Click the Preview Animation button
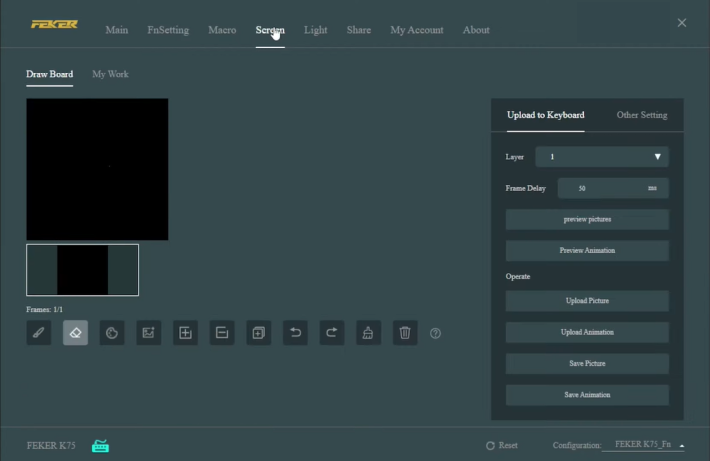This screenshot has width=710, height=461. [x=587, y=250]
